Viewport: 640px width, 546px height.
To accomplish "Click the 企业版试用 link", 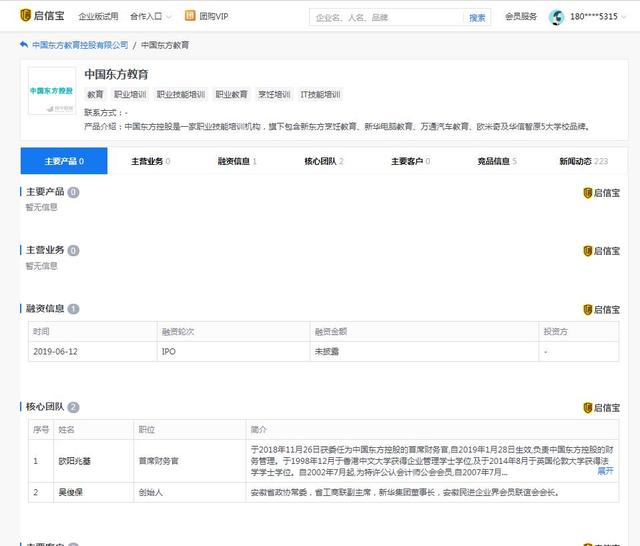I will point(98,17).
